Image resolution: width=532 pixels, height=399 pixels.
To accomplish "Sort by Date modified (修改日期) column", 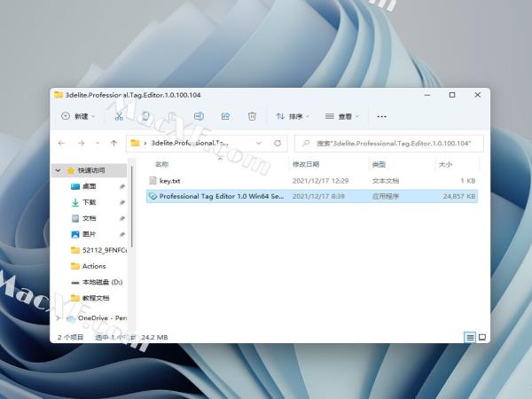I will tap(306, 164).
